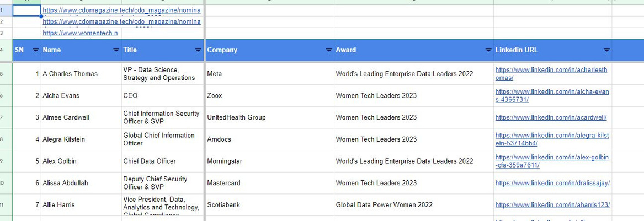Select the Global Data Power Women 2022 cell

pyautogui.click(x=414, y=205)
